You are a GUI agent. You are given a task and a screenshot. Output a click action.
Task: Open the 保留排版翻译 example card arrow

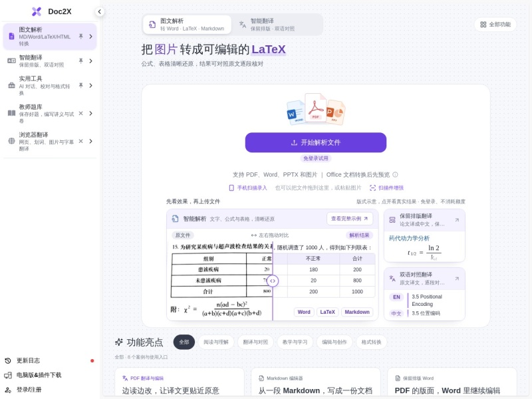coord(457,220)
